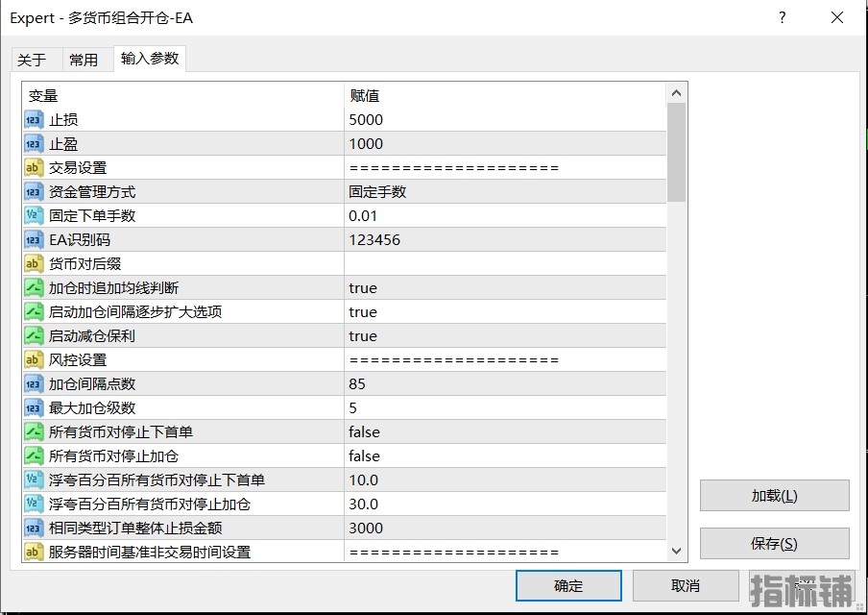868x615 pixels.
Task: Edit the 止损 value 5000
Action: [x=505, y=120]
